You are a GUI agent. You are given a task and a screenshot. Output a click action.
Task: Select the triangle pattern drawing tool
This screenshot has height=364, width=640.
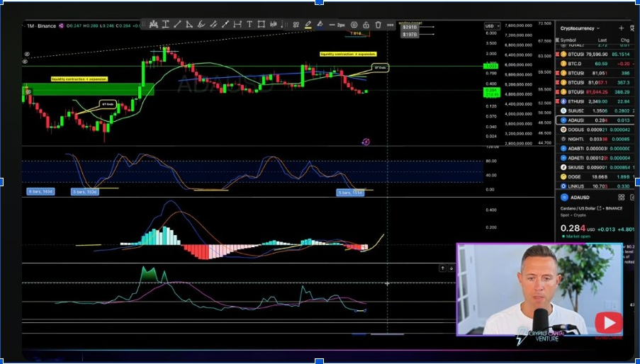pos(189,25)
